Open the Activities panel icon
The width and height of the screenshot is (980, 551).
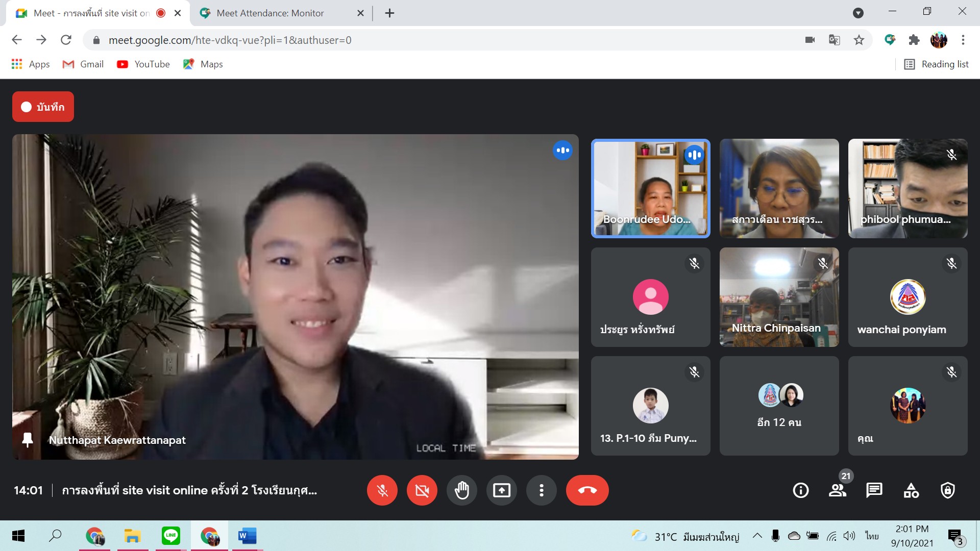[911, 490]
